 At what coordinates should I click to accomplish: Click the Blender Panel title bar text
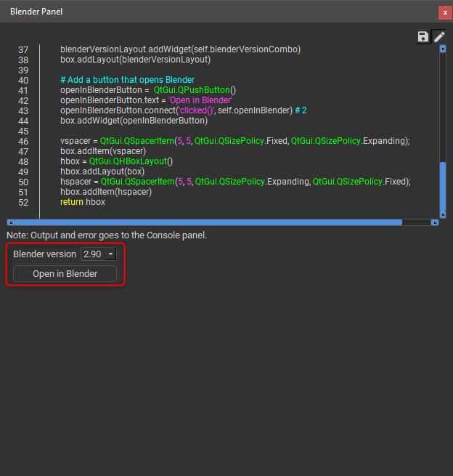(x=35, y=12)
